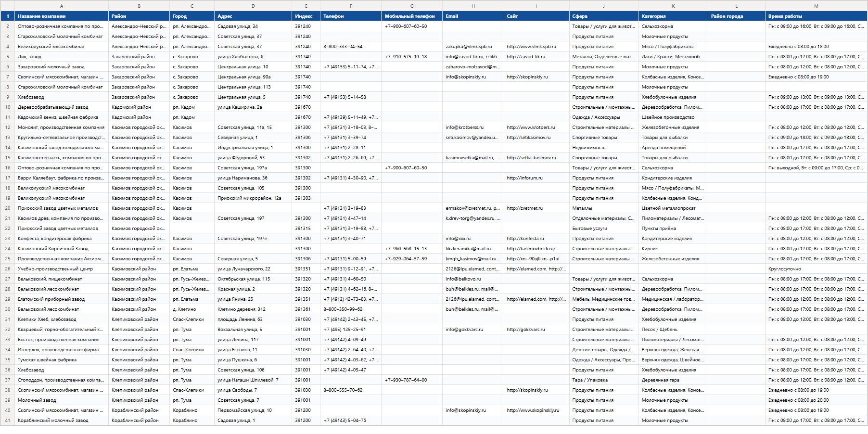
Task: Click 'Тумская швейная фабрика' cell
Action: click(62, 360)
